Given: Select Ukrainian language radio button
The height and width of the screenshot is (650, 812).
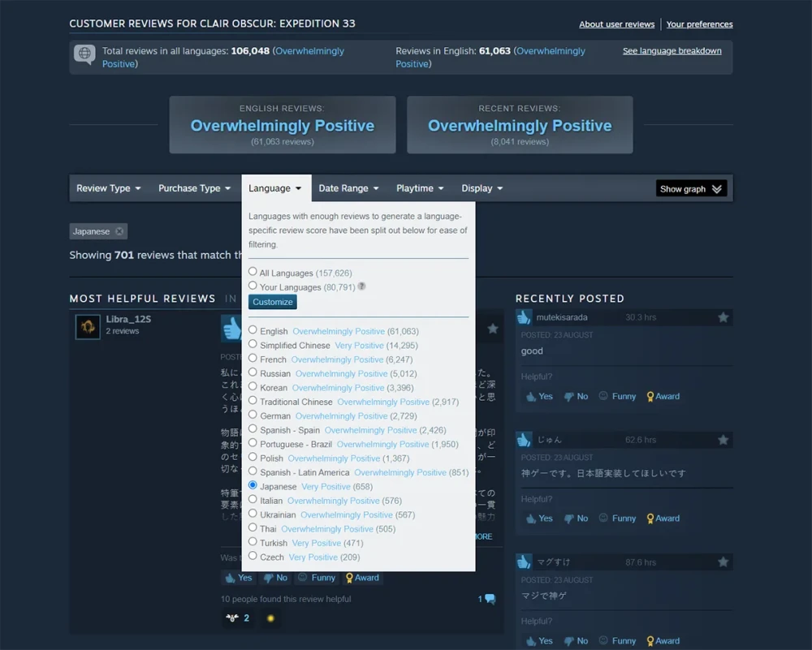Looking at the screenshot, I should click(253, 514).
